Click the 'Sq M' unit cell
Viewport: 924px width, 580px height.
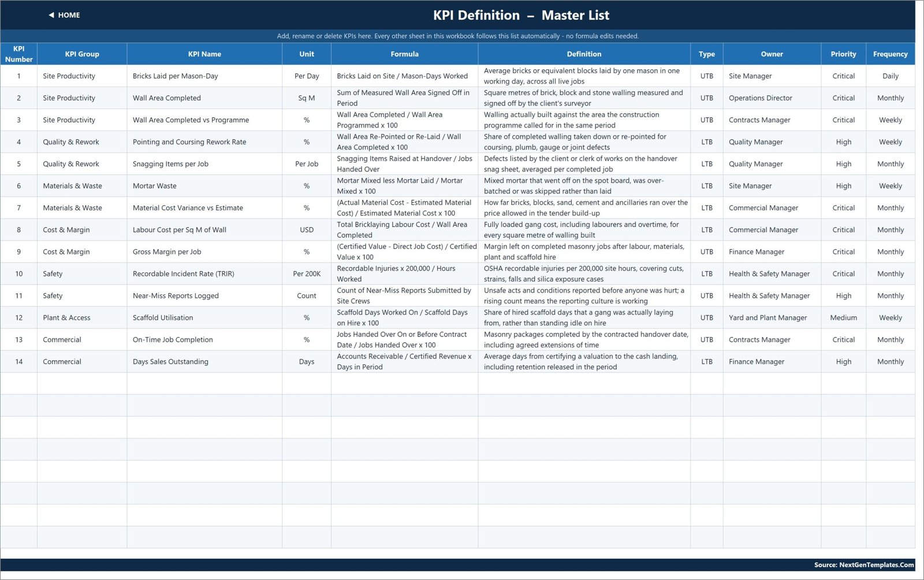coord(307,98)
